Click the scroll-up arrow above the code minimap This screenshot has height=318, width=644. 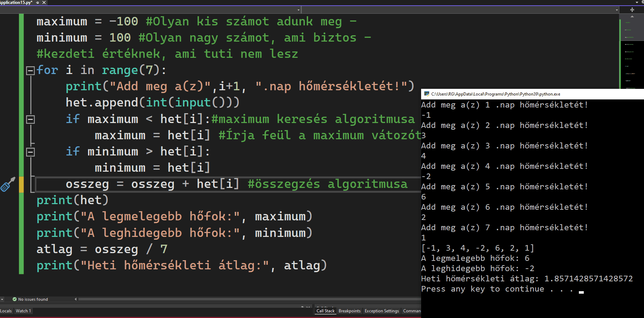[x=632, y=17]
